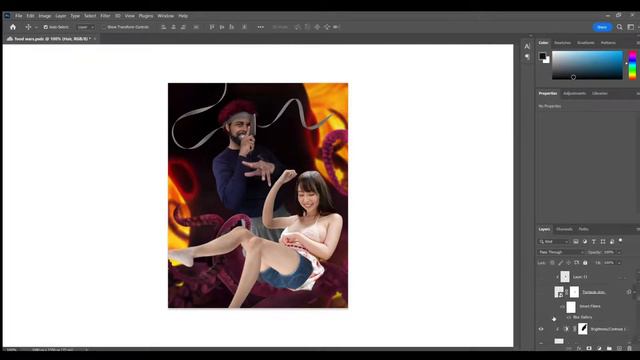Click align top edges icon

[x=211, y=27]
